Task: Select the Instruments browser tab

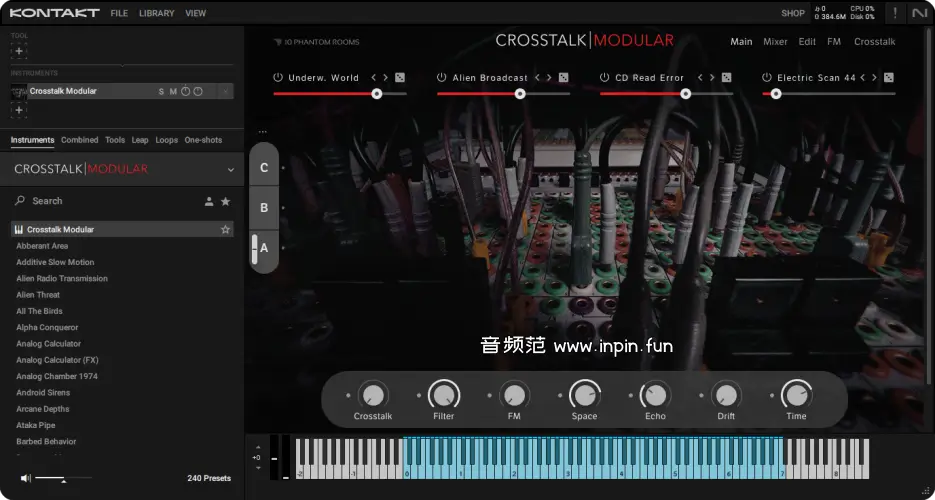Action: 32,140
